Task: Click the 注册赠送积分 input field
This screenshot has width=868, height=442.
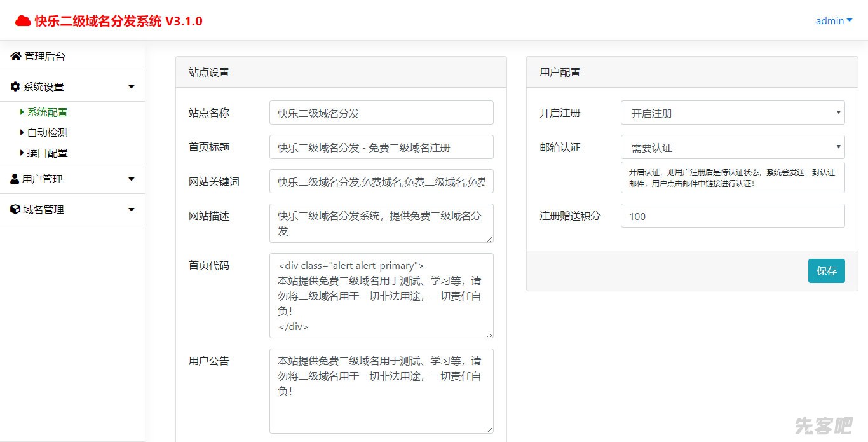Action: [732, 216]
